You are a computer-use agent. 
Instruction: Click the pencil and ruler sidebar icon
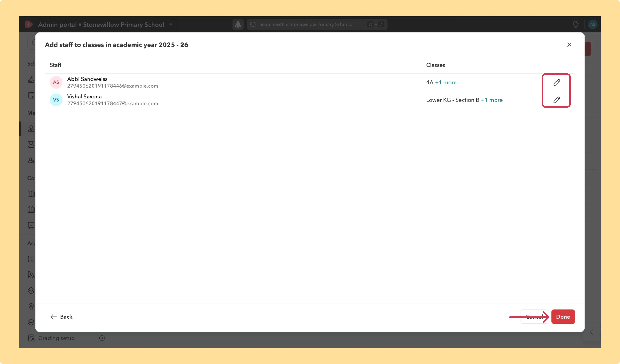[31, 275]
